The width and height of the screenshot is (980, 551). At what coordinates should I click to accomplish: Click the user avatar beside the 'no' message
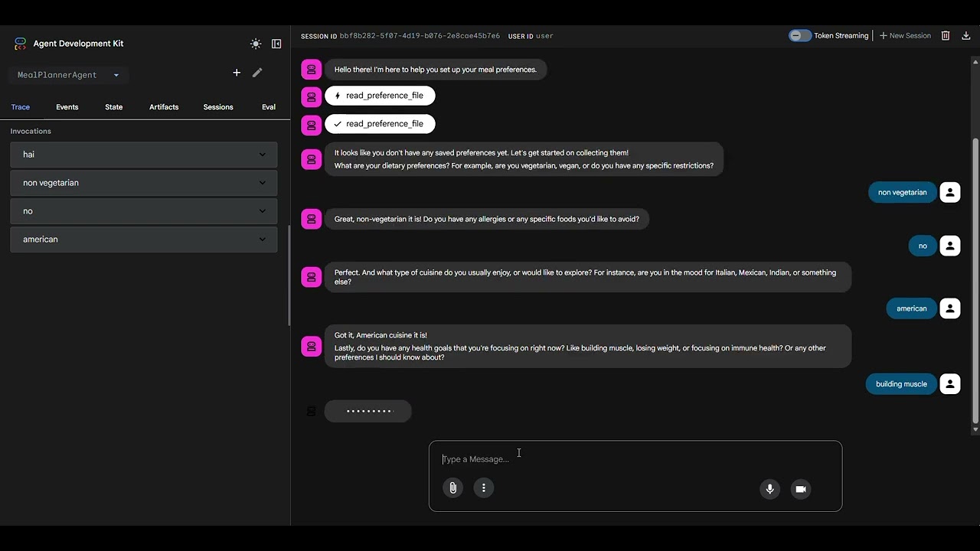950,246
